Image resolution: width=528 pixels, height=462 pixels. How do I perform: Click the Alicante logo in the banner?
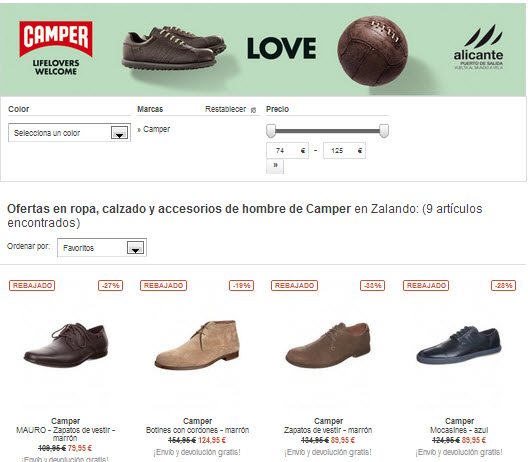[478, 47]
